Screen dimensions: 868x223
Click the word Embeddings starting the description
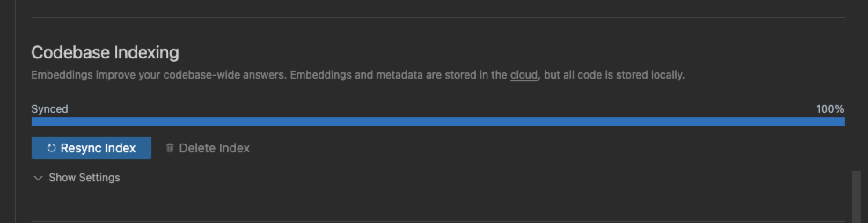(x=62, y=75)
